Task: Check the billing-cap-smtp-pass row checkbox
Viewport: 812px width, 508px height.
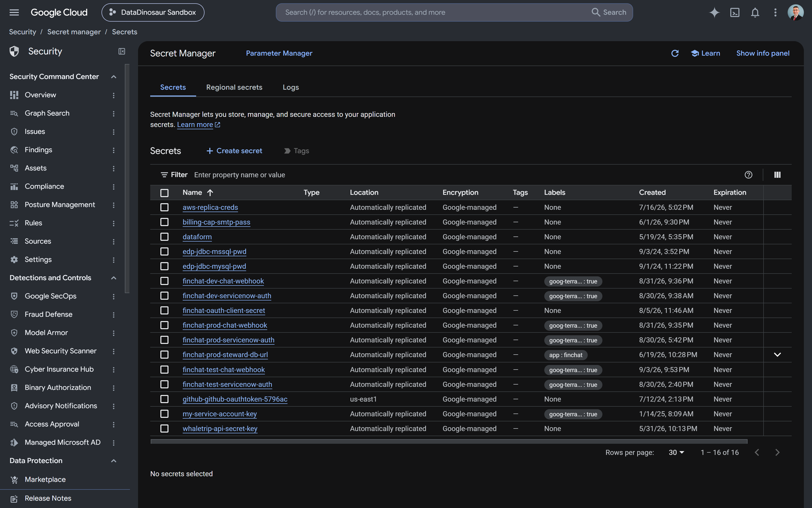Action: (x=164, y=222)
